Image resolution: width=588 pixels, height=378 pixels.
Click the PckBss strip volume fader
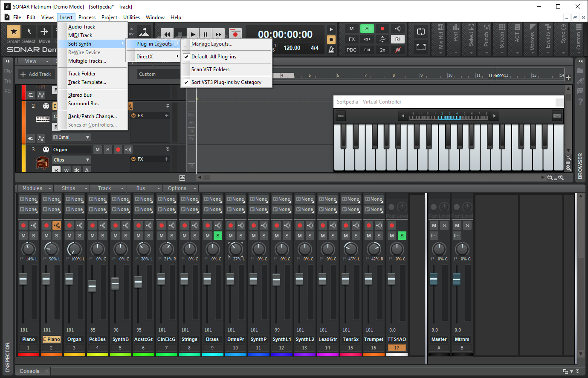point(92,286)
